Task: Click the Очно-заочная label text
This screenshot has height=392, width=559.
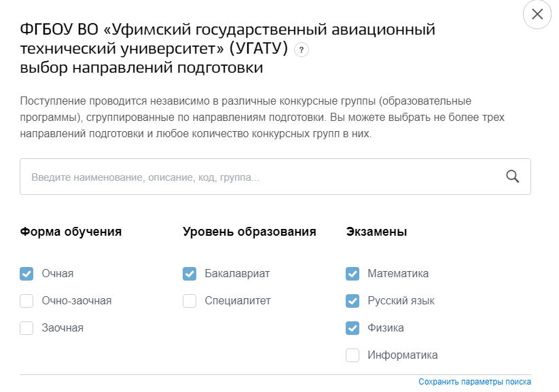Action: [77, 301]
